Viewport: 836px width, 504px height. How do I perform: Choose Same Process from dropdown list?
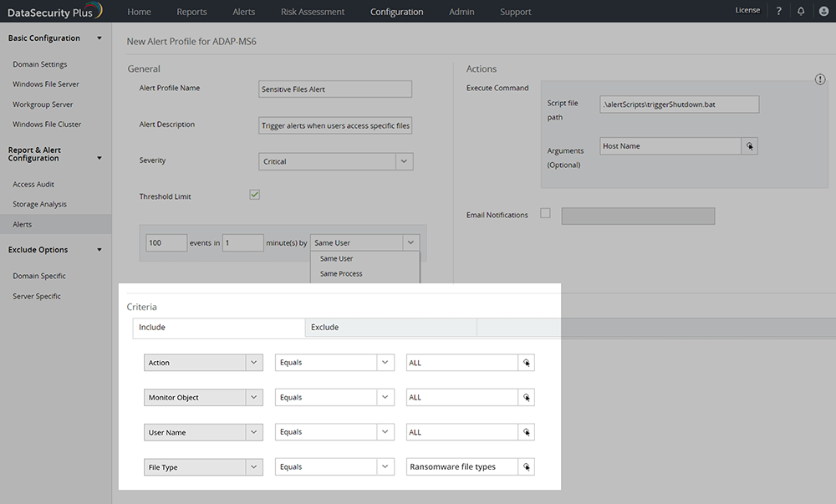tap(341, 274)
